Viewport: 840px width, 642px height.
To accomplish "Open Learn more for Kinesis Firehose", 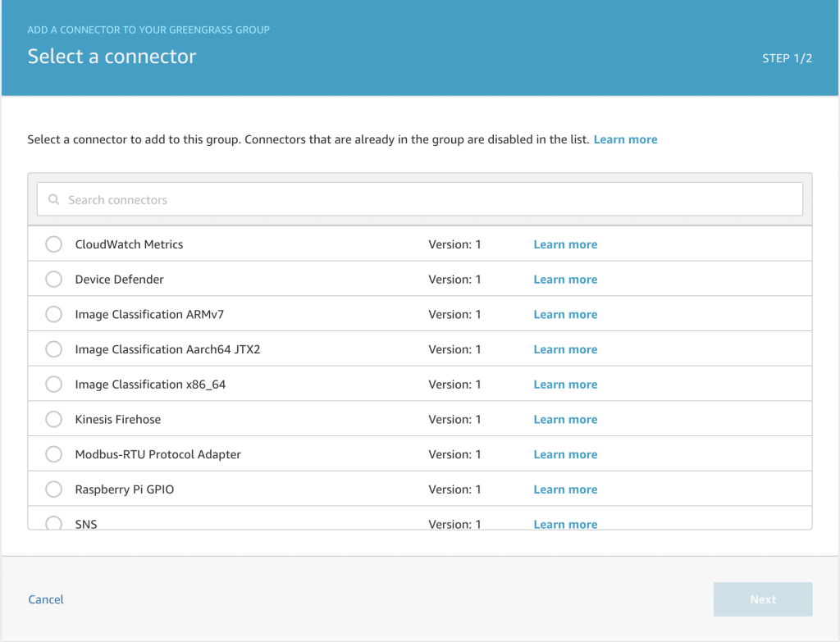I will (565, 419).
